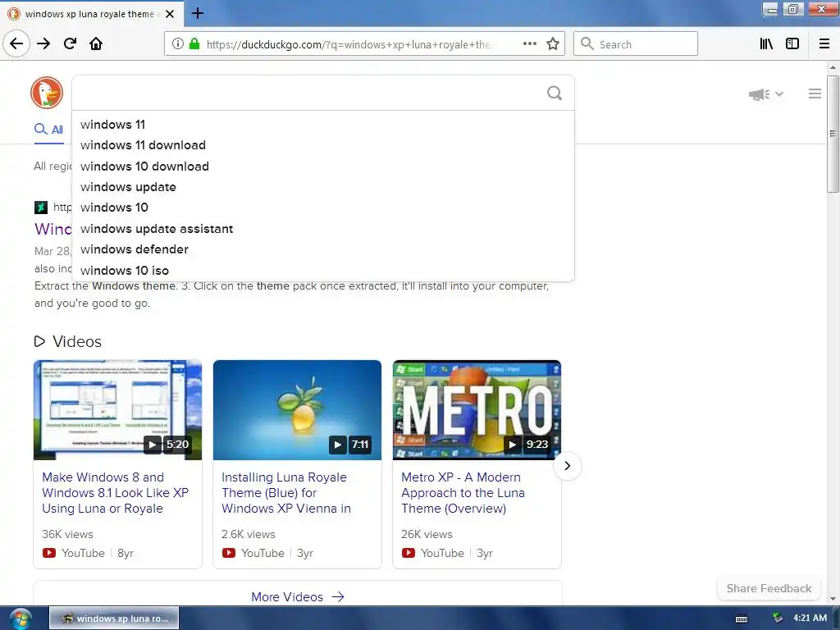Image resolution: width=840 pixels, height=630 pixels.
Task: Pick the plain "windows 10" suggestion
Action: 323,208
